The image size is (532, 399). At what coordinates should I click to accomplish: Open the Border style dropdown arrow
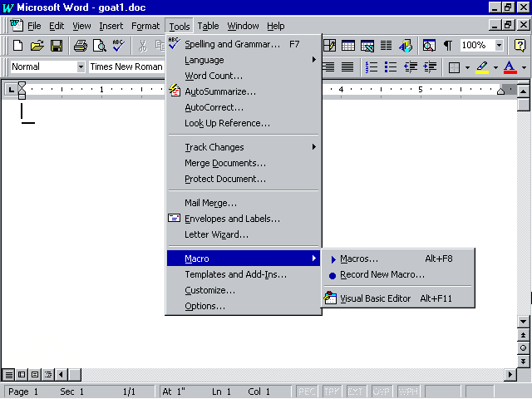click(467, 67)
